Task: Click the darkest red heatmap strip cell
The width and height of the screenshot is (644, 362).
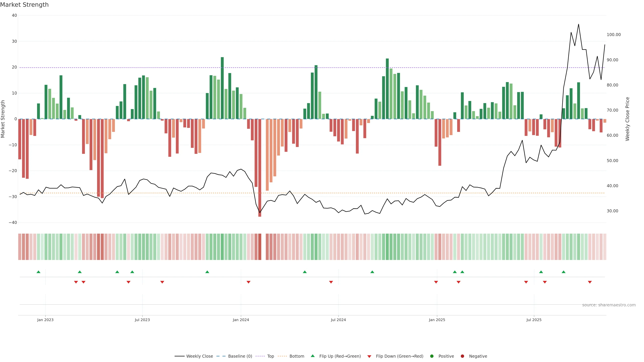Action: (x=260, y=247)
